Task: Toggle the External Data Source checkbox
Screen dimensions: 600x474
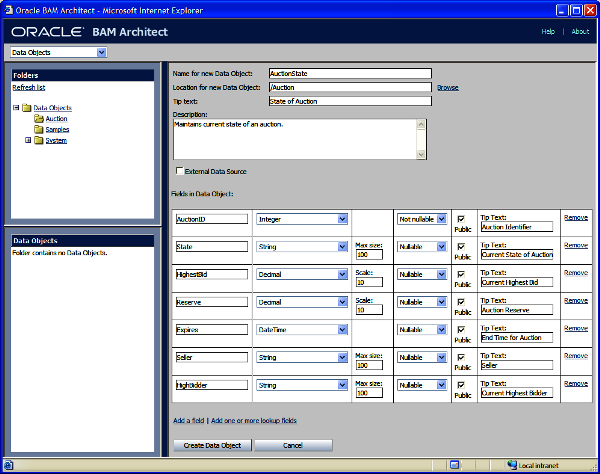Action: [179, 171]
